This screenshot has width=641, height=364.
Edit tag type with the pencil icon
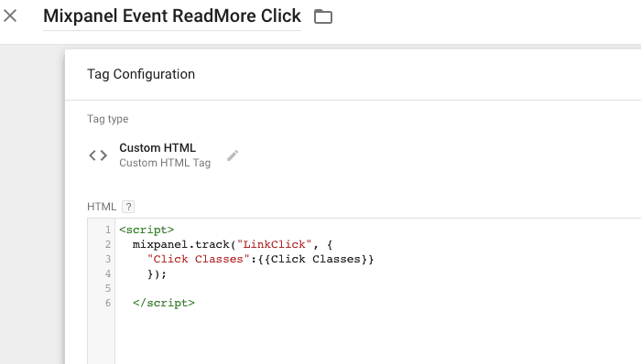(233, 155)
